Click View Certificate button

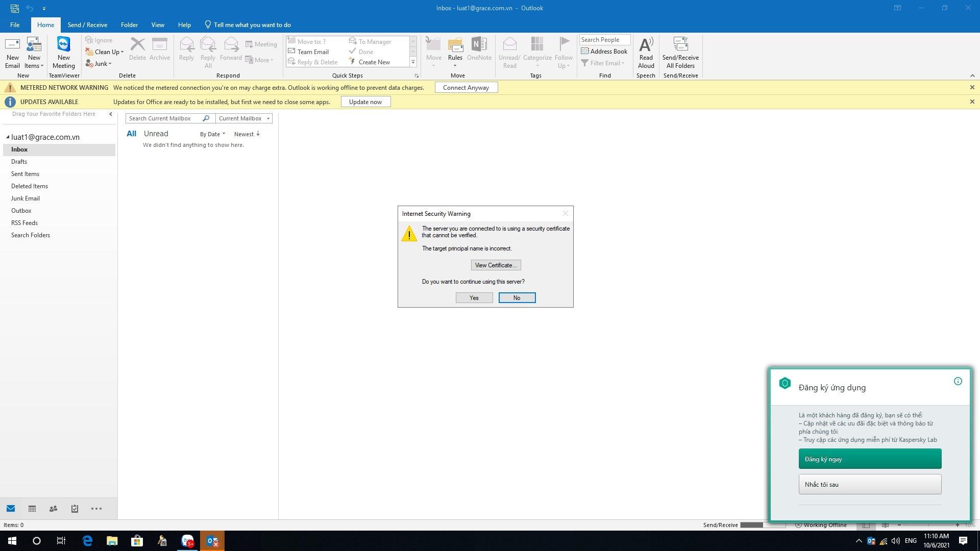click(x=496, y=265)
